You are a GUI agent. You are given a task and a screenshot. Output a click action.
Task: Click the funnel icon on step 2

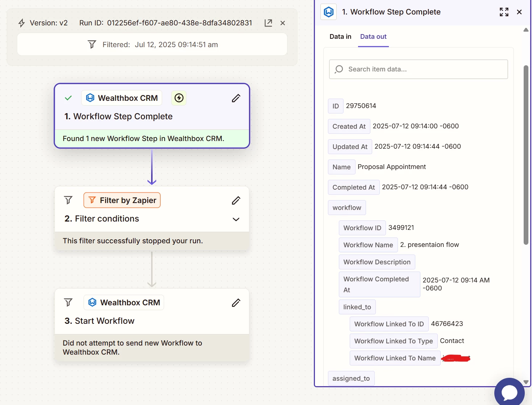68,200
